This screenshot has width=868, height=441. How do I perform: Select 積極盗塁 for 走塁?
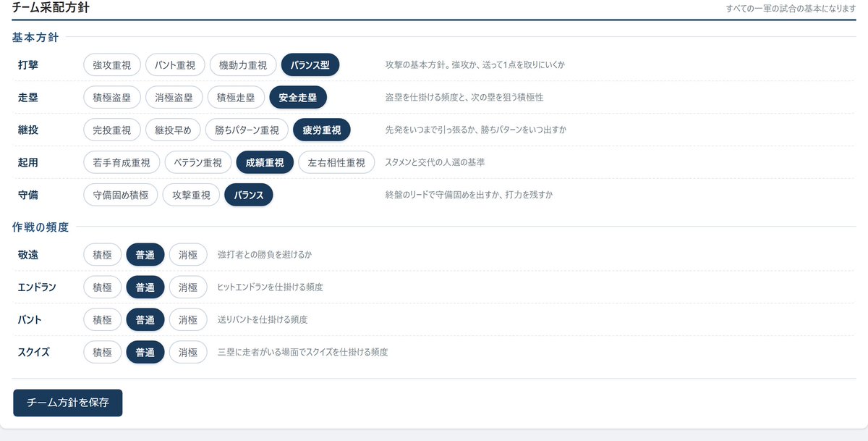(112, 97)
